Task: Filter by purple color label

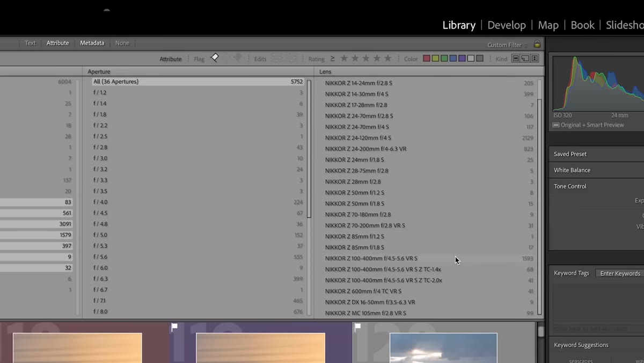Action: [462, 59]
